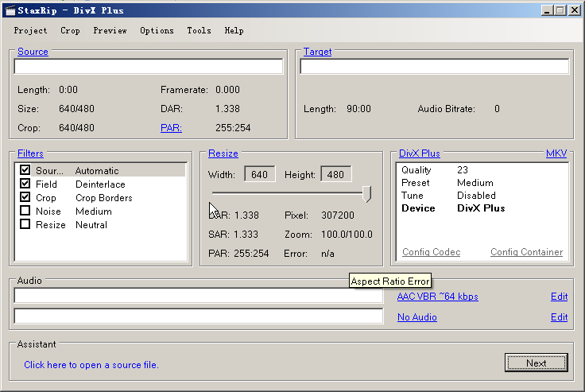Disable the Crop Borders filter checkbox
The image size is (585, 392).
click(25, 198)
